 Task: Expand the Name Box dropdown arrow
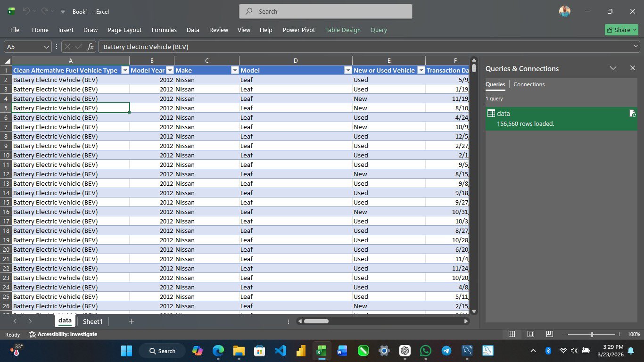point(46,47)
